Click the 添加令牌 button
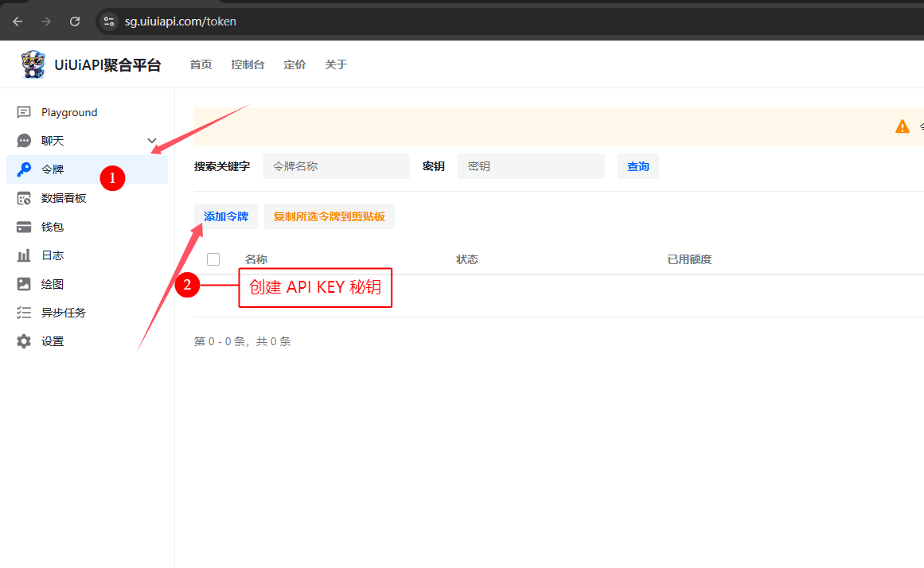The image size is (924, 568). (x=226, y=216)
